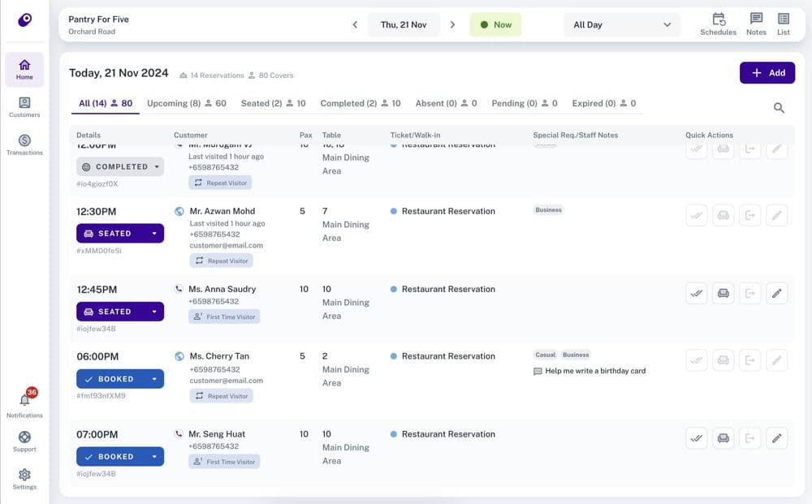Open the Notes panel
812x504 pixels.
[756, 23]
